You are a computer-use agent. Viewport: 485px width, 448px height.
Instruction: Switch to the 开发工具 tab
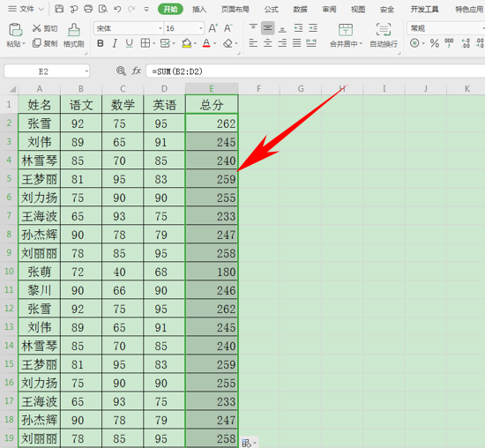click(424, 10)
